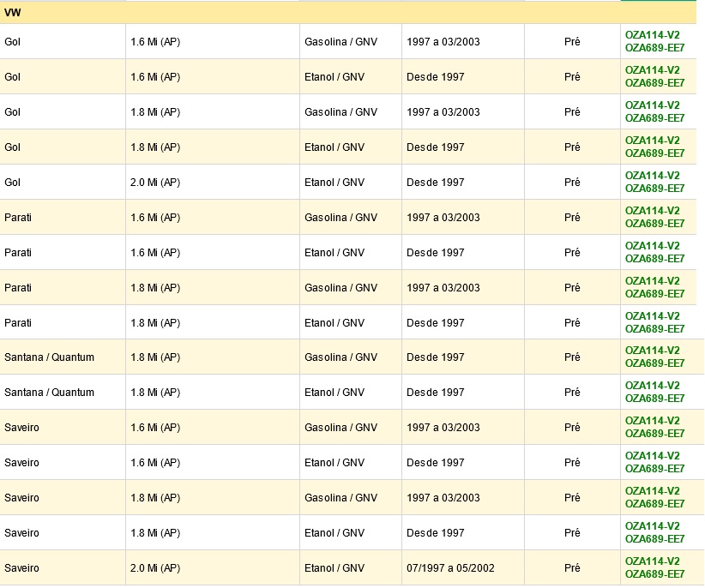Open OZA114-V2 link in Parati 1.8 Gasolina row

coord(652,281)
